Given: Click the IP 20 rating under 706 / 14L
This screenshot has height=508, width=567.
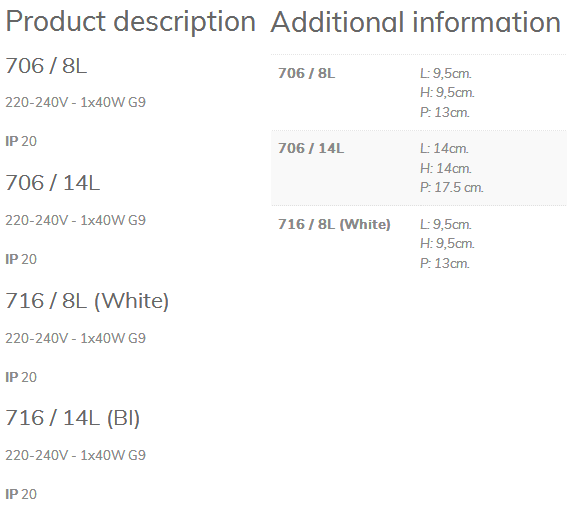Looking at the screenshot, I should pyautogui.click(x=21, y=259).
